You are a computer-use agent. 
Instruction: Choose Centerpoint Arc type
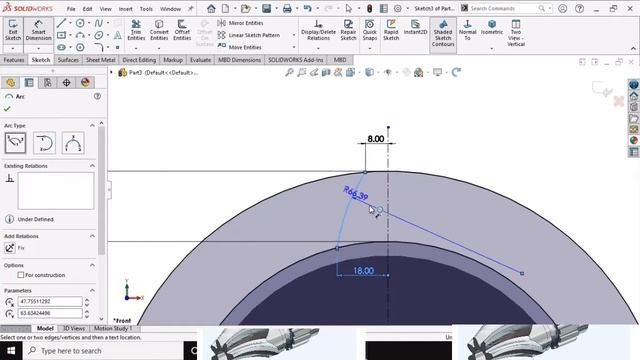[16, 142]
